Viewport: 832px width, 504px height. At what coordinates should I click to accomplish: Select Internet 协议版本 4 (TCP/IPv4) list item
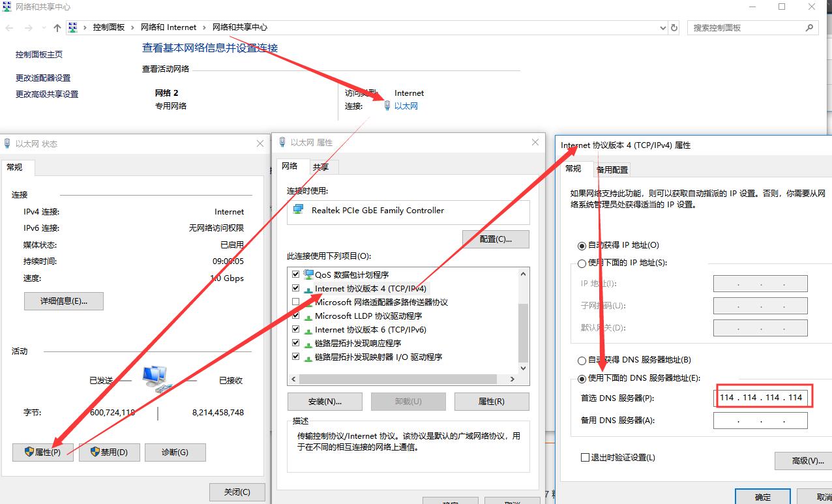(370, 288)
